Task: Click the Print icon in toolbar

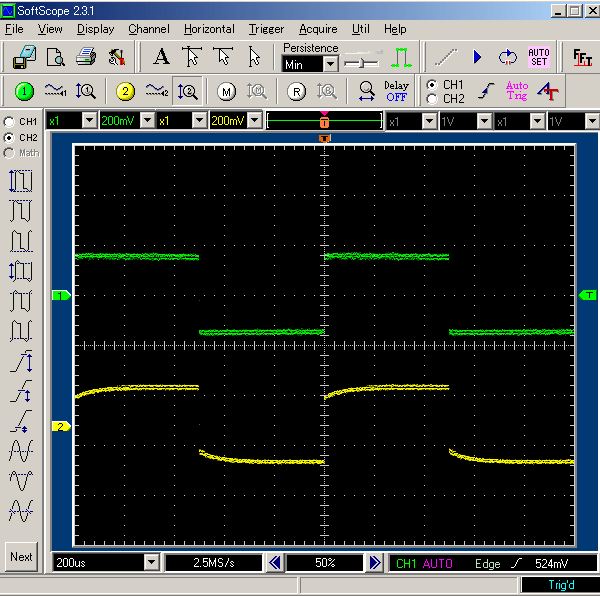Action: click(87, 57)
